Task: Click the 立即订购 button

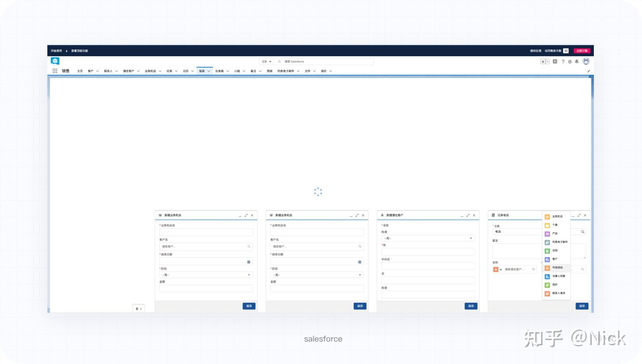Action: (582, 51)
